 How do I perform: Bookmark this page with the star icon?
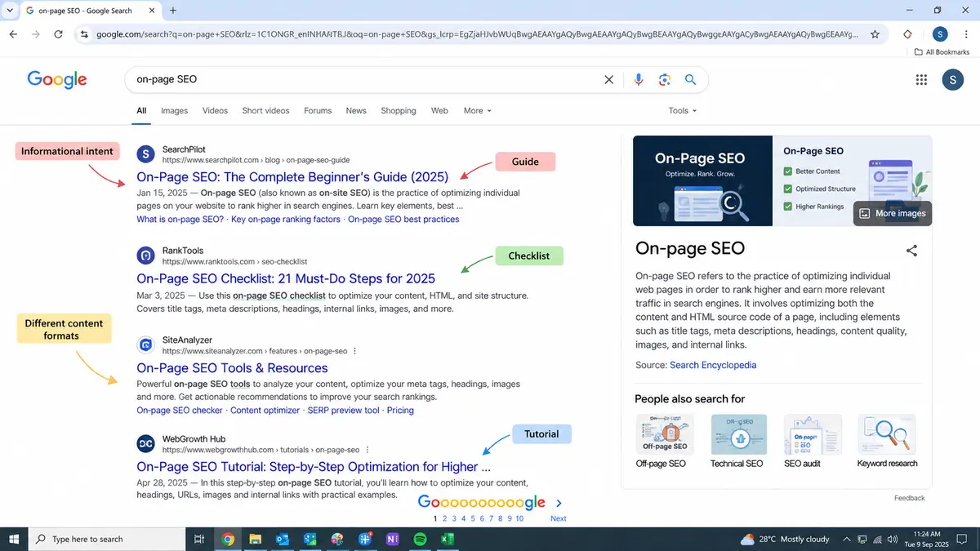(875, 34)
